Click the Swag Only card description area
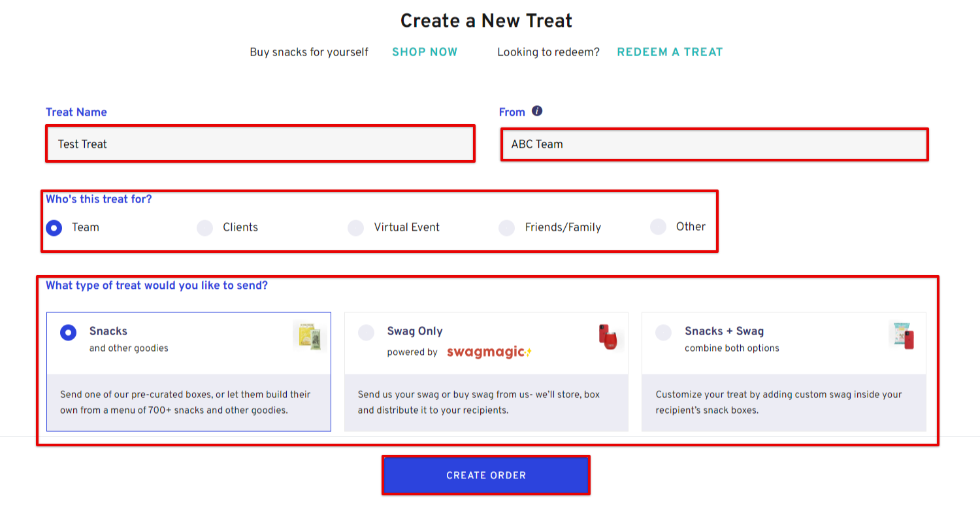Viewport: 980px width, 511px height. click(486, 403)
